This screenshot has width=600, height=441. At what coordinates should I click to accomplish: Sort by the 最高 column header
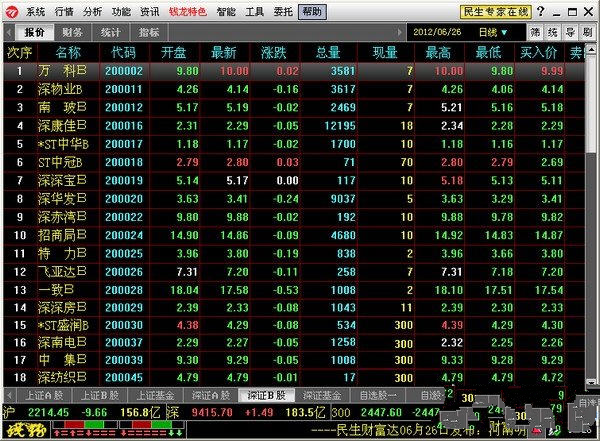tap(439, 52)
